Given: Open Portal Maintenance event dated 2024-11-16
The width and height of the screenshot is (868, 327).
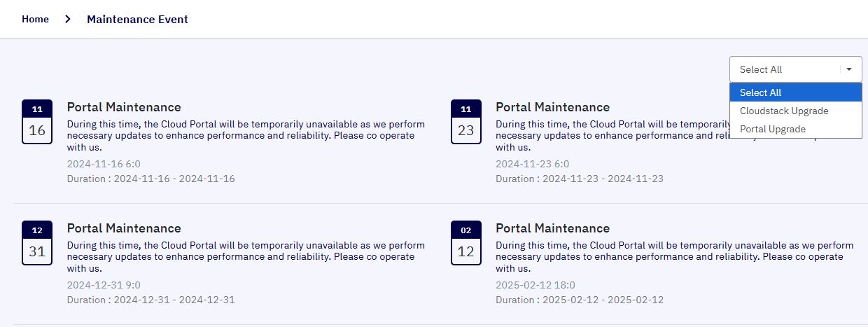Looking at the screenshot, I should (x=124, y=107).
